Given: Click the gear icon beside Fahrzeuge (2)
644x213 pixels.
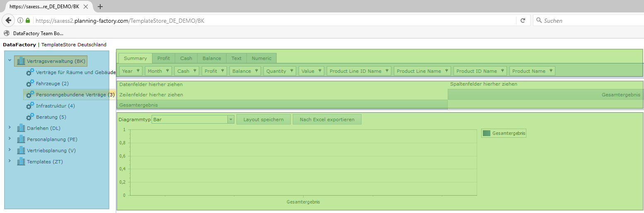Looking at the screenshot, I should (x=30, y=84).
